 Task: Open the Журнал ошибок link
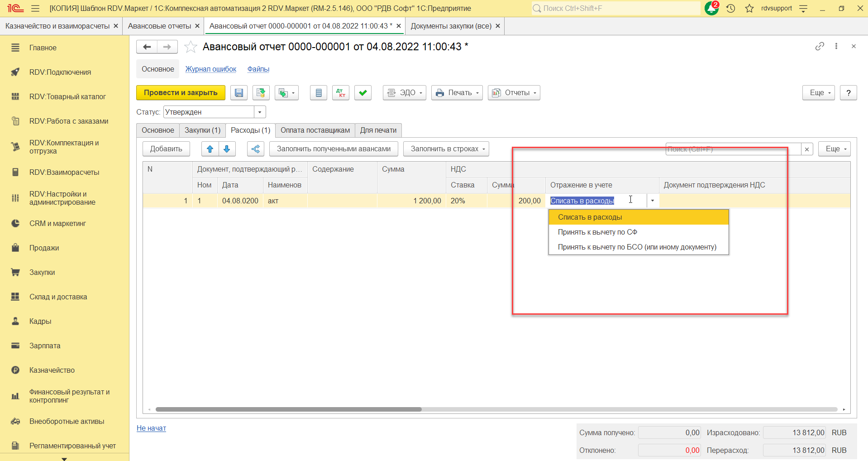pyautogui.click(x=210, y=69)
